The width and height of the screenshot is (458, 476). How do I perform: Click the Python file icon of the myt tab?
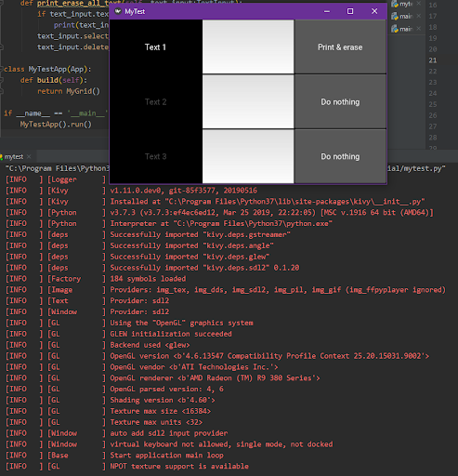[394, 4]
